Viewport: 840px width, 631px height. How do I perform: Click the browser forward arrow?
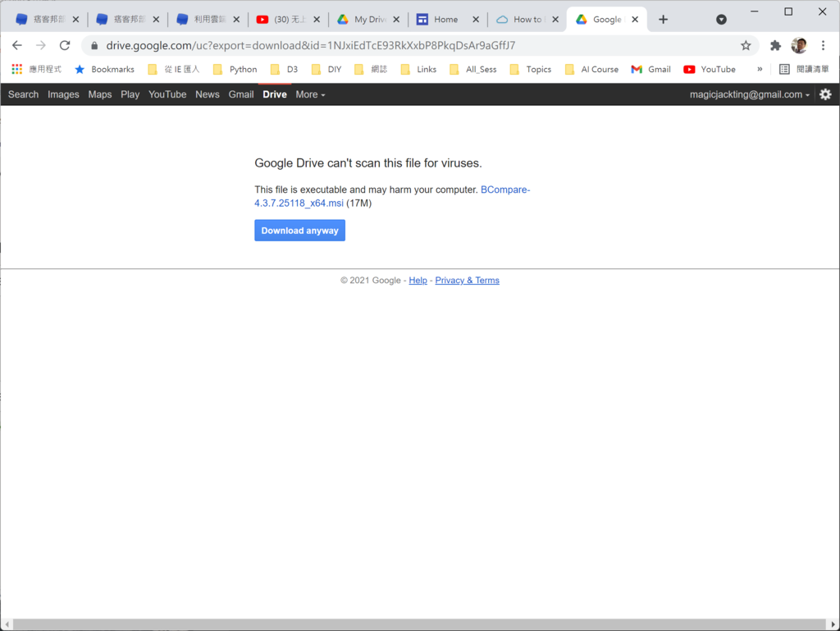coord(41,45)
